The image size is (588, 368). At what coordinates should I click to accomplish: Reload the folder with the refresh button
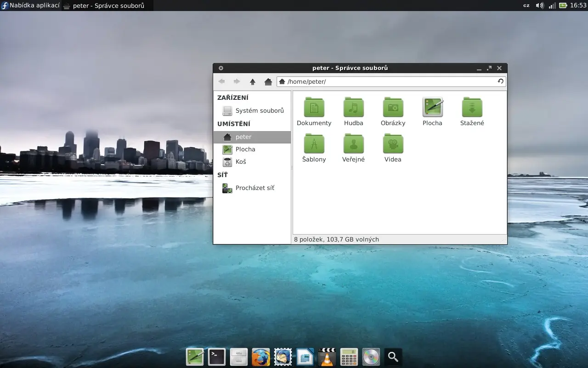coord(500,81)
